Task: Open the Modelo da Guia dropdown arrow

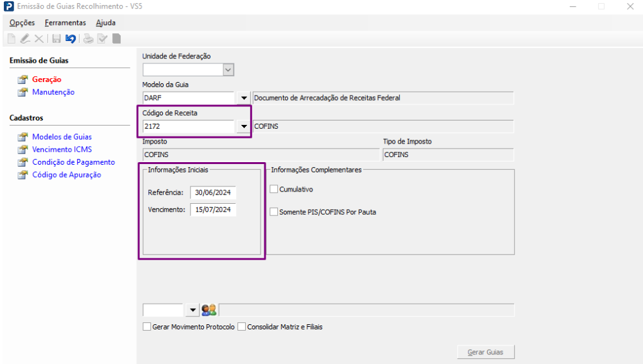Action: [244, 99]
